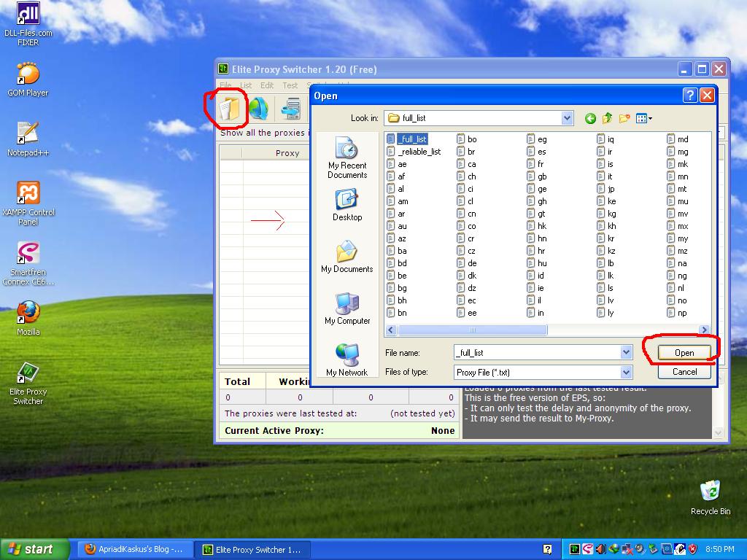Click the Cancel button in dialog
747x560 pixels.
[684, 372]
